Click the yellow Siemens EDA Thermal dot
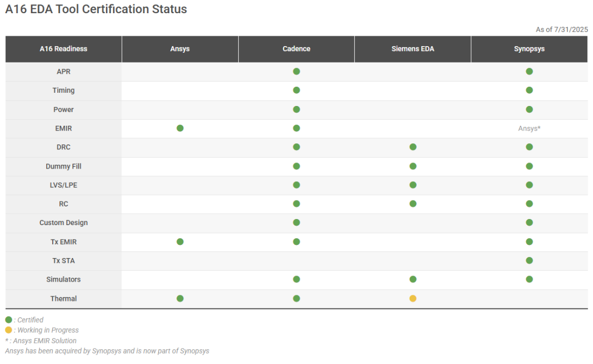 point(413,298)
